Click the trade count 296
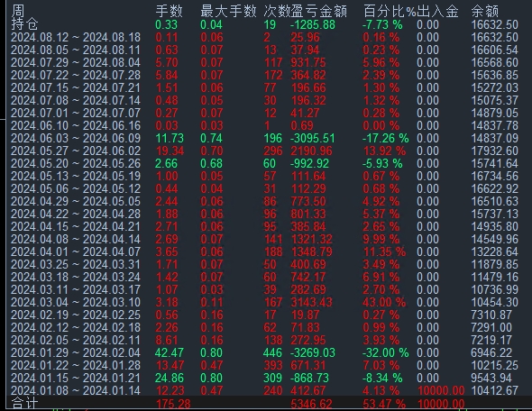This screenshot has height=411, width=532. pyautogui.click(x=273, y=151)
